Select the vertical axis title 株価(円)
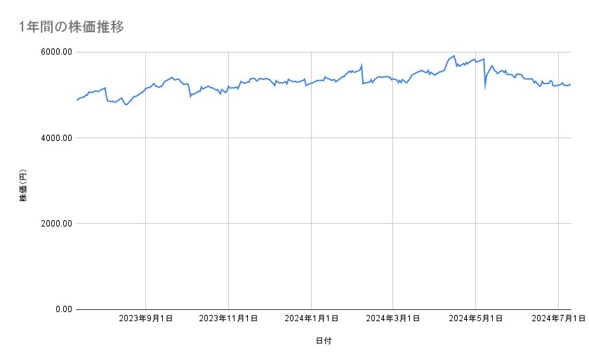This screenshot has height=364, width=589. (x=23, y=186)
